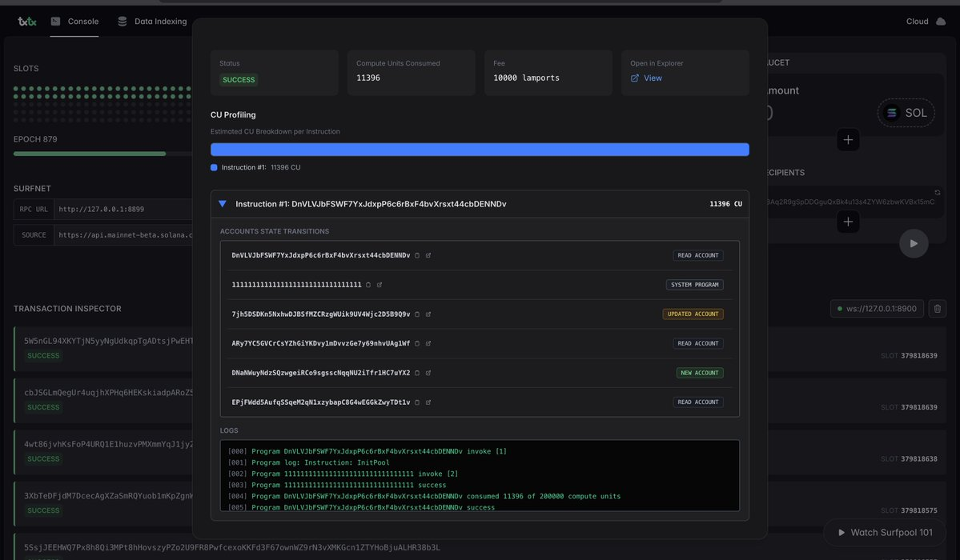Click the database icon beside Data Indexing
960x560 pixels.
[121, 21]
